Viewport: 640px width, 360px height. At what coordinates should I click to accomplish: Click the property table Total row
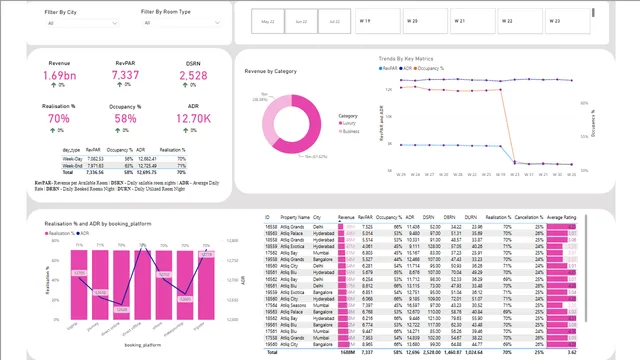[420, 352]
